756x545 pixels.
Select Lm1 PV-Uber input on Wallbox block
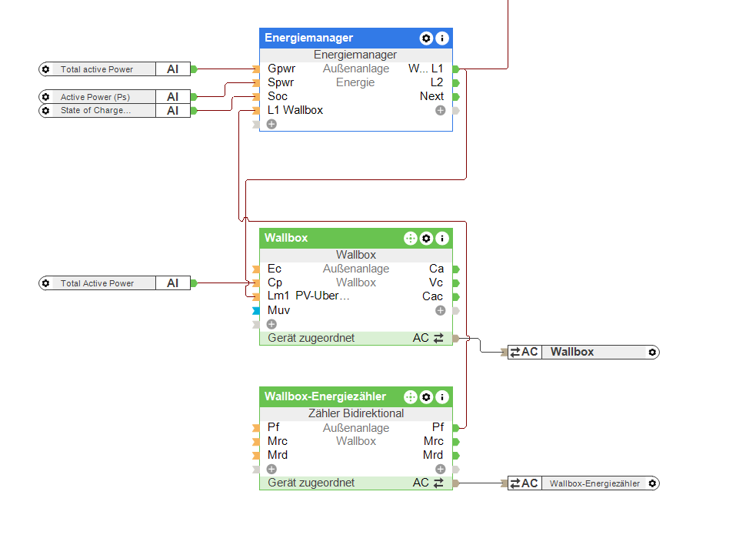point(308,296)
